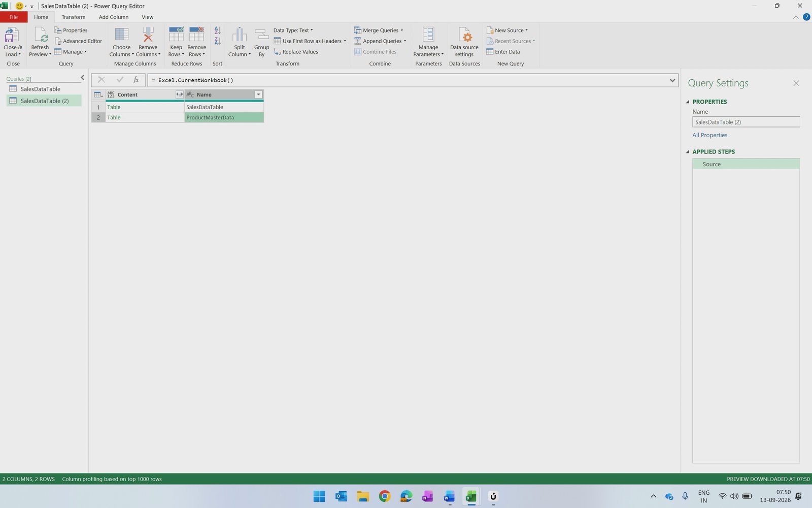This screenshot has width=812, height=508.
Task: Click the Choose Columns icon
Action: (x=121, y=35)
